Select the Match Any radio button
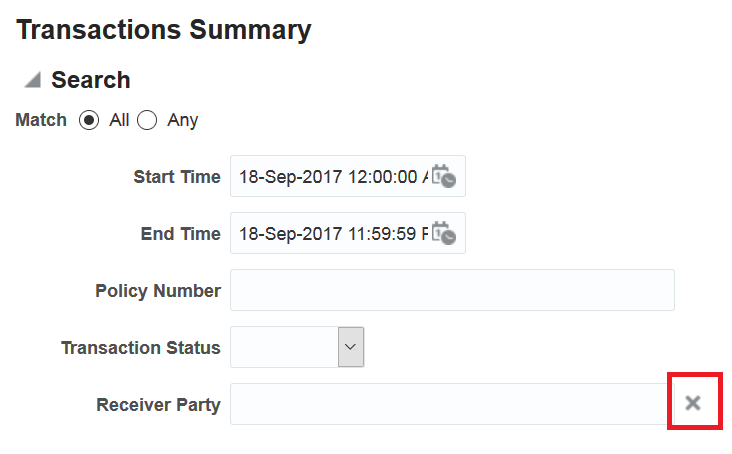This screenshot has height=454, width=732. [x=147, y=120]
